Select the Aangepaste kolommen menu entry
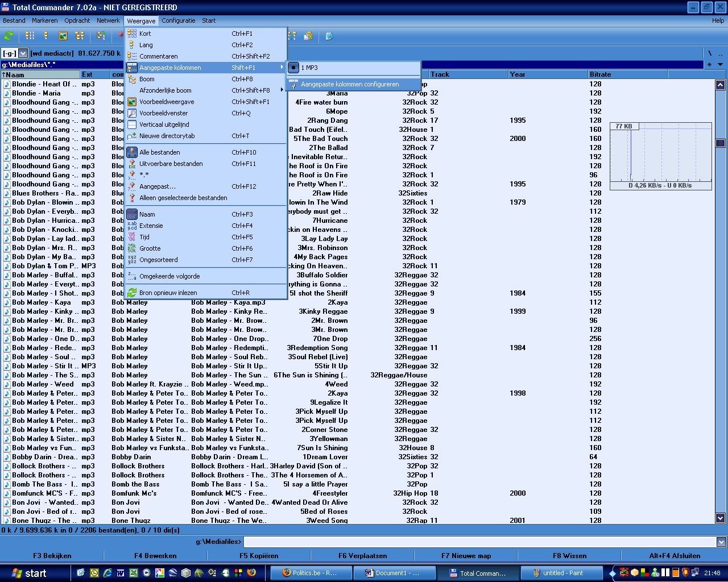Screen dimensions: 728x582 (x=206, y=68)
